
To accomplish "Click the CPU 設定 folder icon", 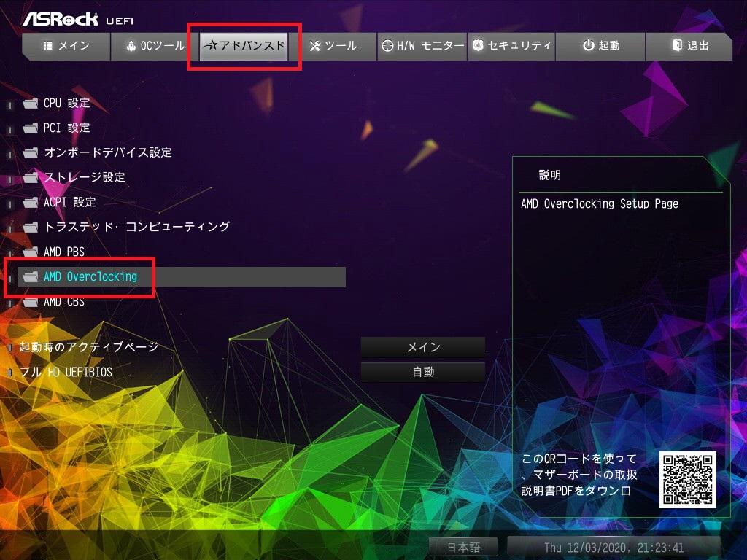I will click(31, 103).
